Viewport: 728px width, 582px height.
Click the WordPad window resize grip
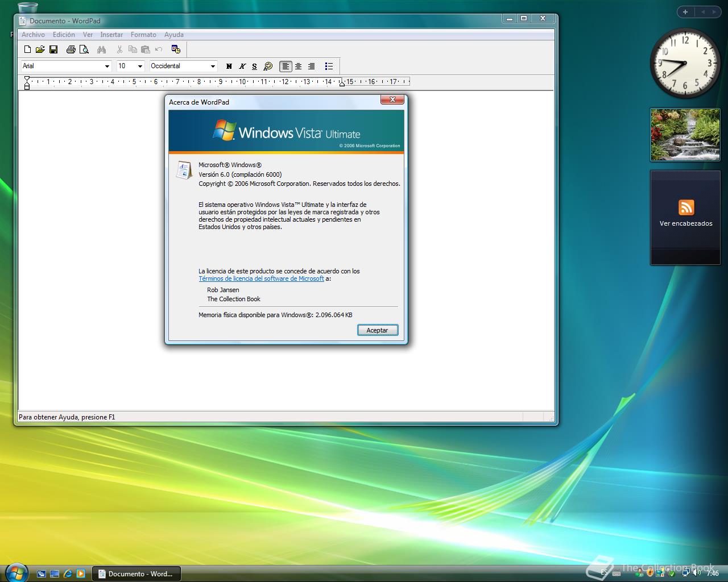551,418
